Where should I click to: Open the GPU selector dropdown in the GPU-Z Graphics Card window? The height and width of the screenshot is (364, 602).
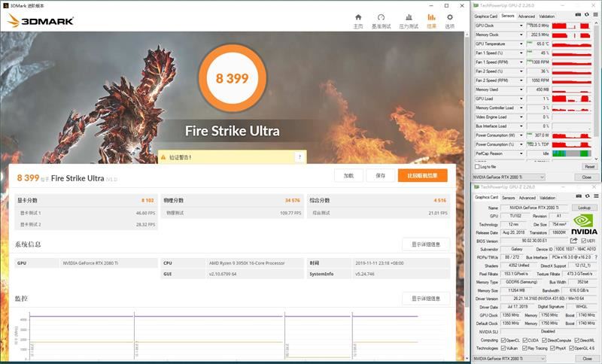[x=509, y=359]
